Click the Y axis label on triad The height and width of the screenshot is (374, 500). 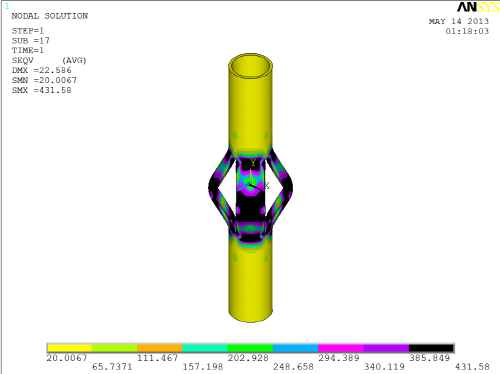click(253, 163)
